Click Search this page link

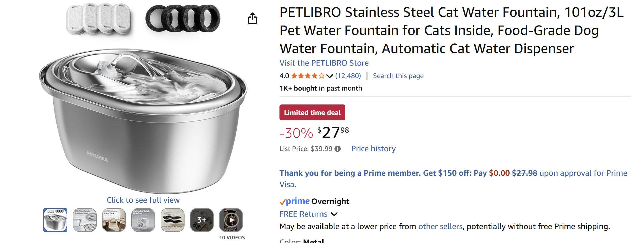398,76
